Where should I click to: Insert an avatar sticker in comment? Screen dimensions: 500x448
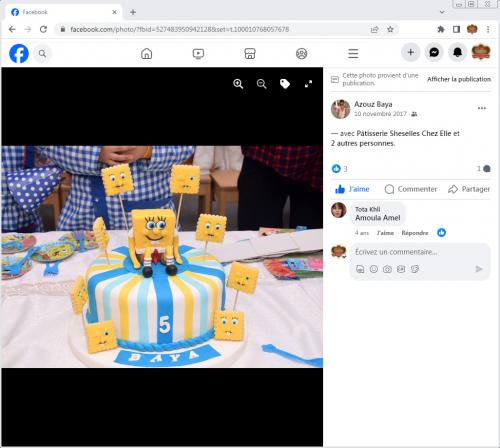coord(360,269)
